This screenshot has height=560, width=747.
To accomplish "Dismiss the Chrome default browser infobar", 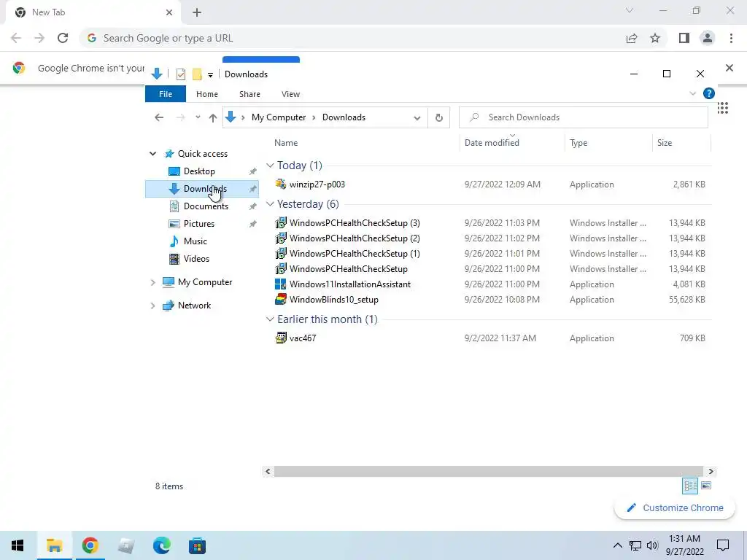I will tap(729, 68).
